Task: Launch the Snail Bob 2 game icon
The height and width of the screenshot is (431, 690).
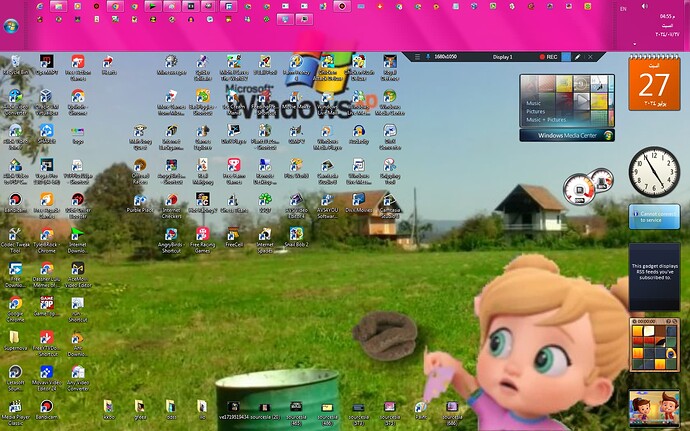Action: [x=296, y=237]
